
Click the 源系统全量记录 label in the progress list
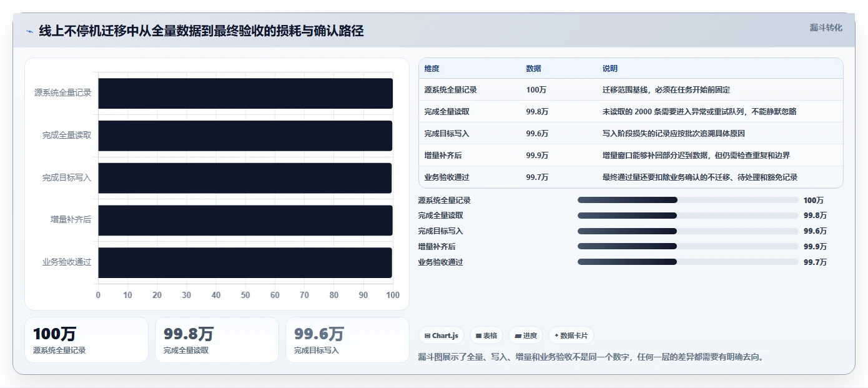(445, 201)
